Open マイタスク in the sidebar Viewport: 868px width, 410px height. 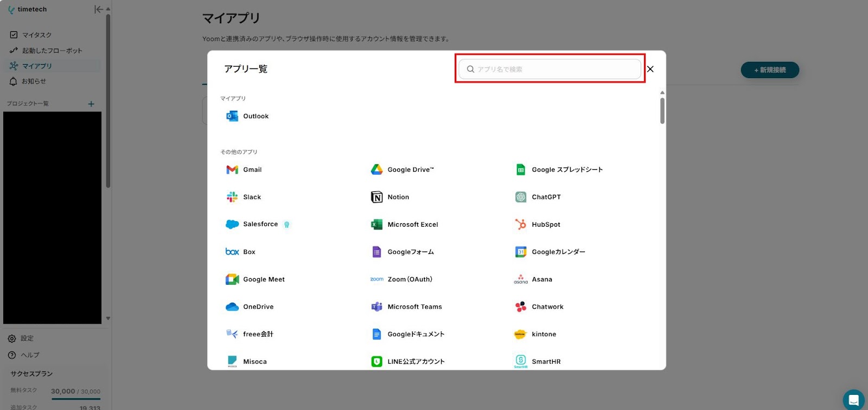(x=37, y=35)
